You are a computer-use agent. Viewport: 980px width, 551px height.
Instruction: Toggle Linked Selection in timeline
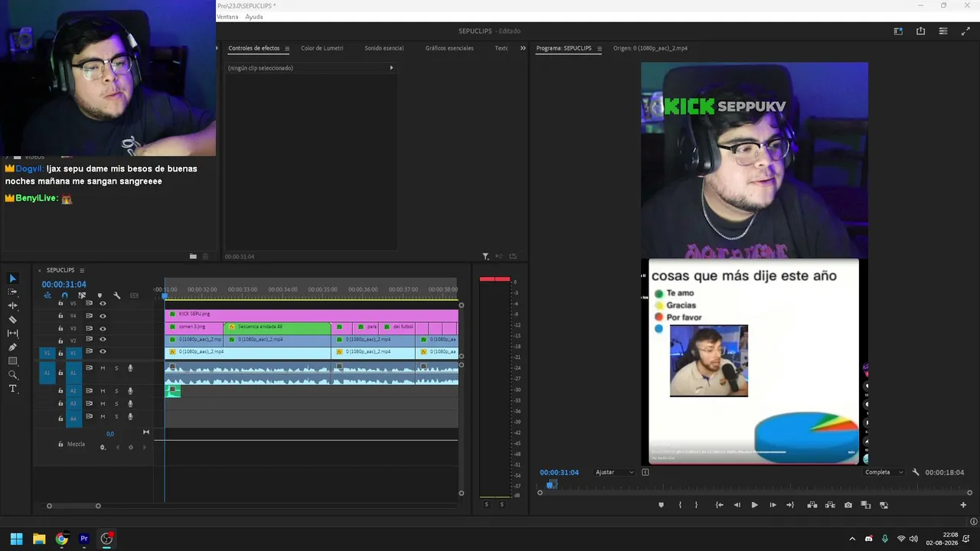[x=82, y=295]
